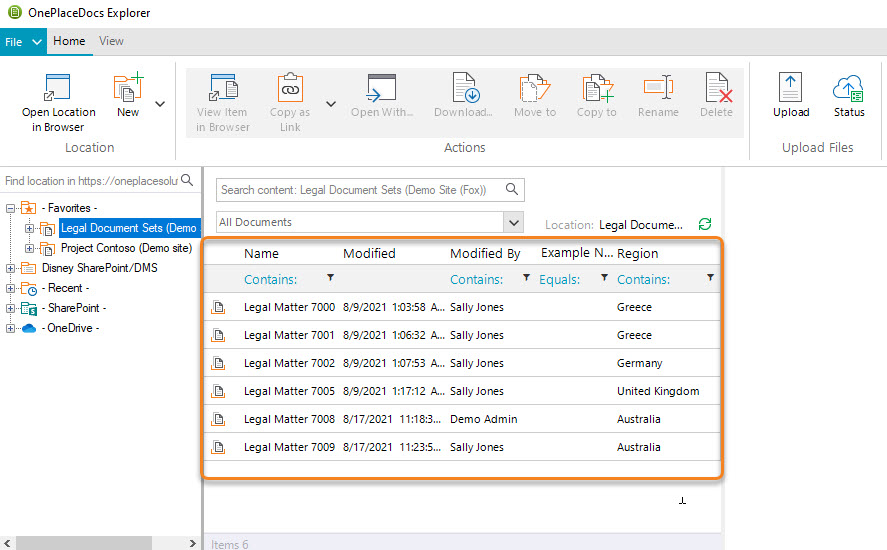The image size is (887, 550).
Task: Click View Item in Browser icon
Action: 223,87
